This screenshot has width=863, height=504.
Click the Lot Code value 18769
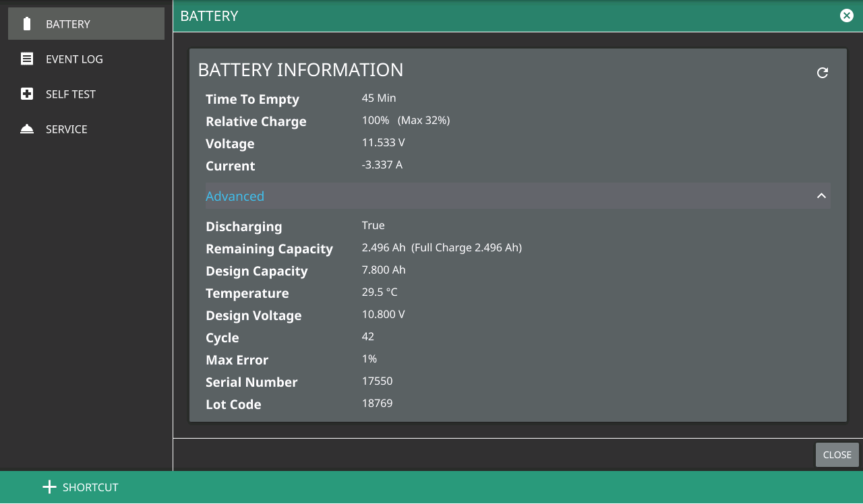(x=377, y=404)
